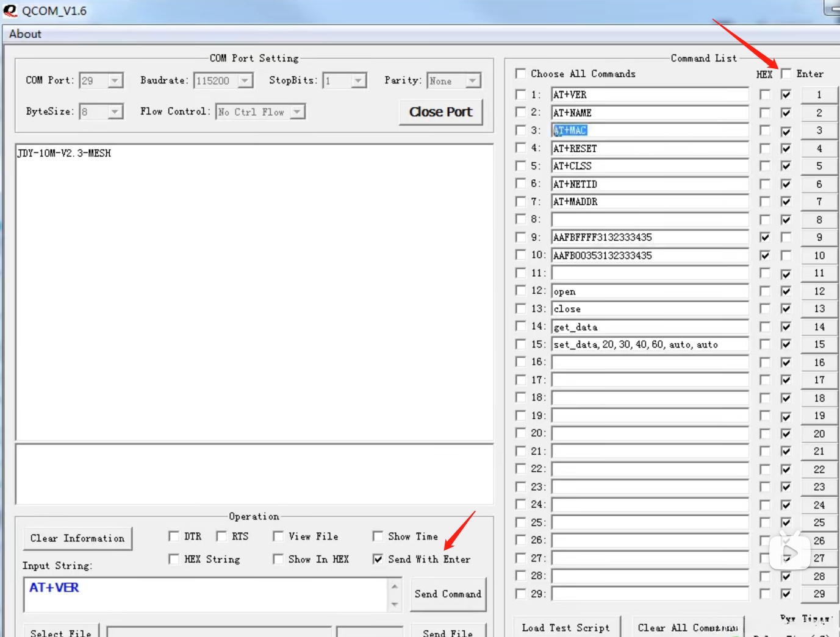Click the AT+VER command field in row 1
840x637 pixels.
(x=650, y=94)
